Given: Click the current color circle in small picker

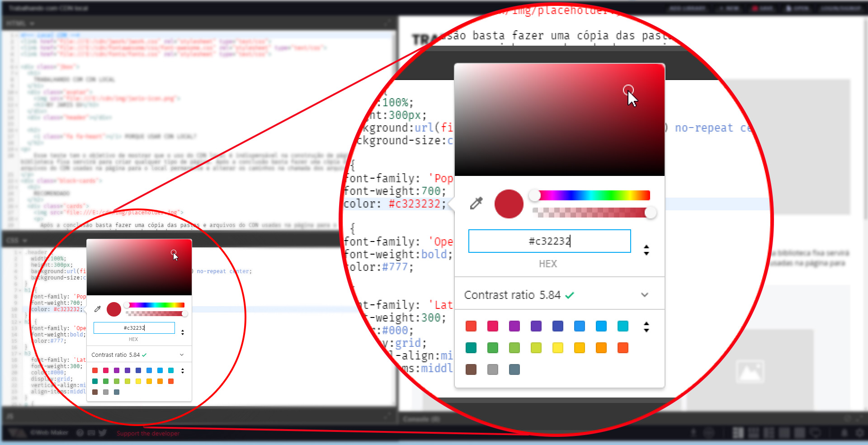Looking at the screenshot, I should tap(114, 309).
